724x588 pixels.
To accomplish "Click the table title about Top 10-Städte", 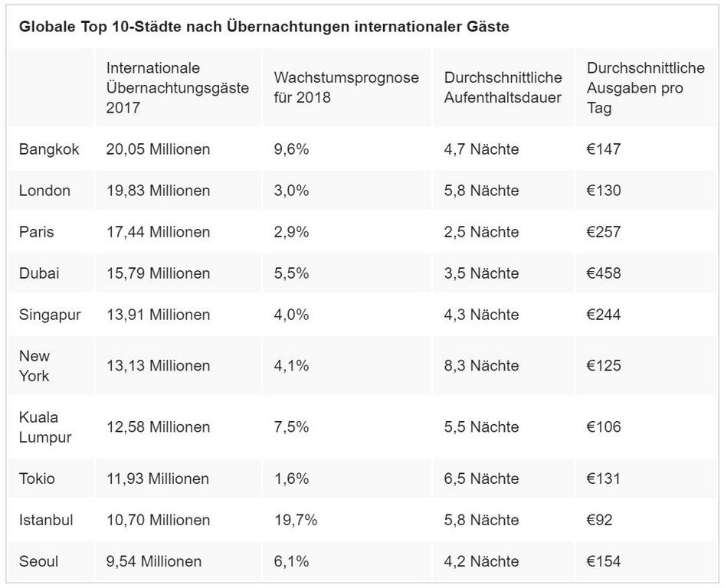I will coord(264,27).
